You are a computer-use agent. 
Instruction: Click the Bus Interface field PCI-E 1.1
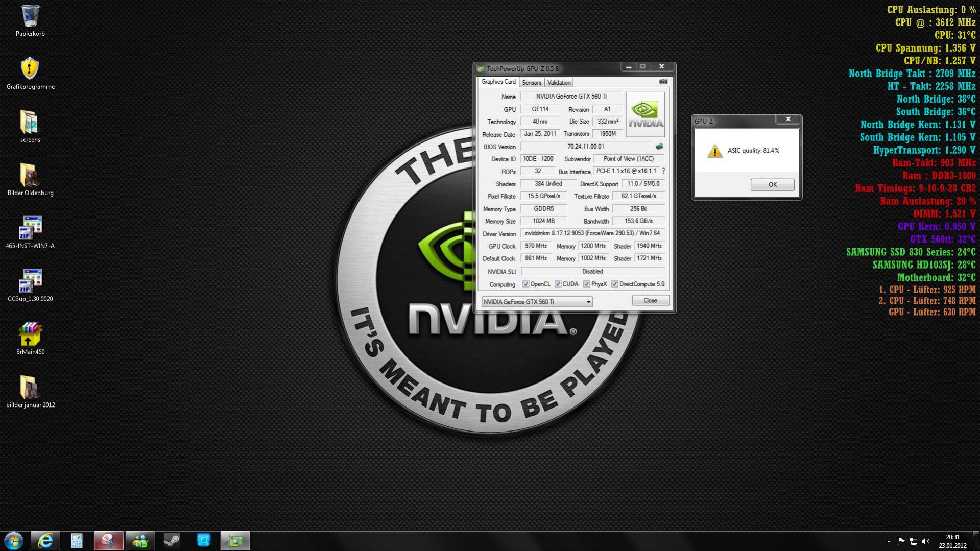626,171
